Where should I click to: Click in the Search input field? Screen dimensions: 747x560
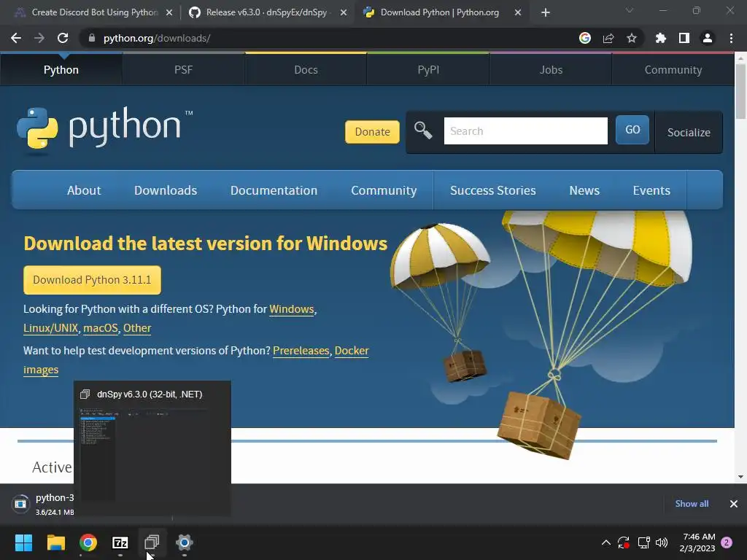(x=525, y=131)
